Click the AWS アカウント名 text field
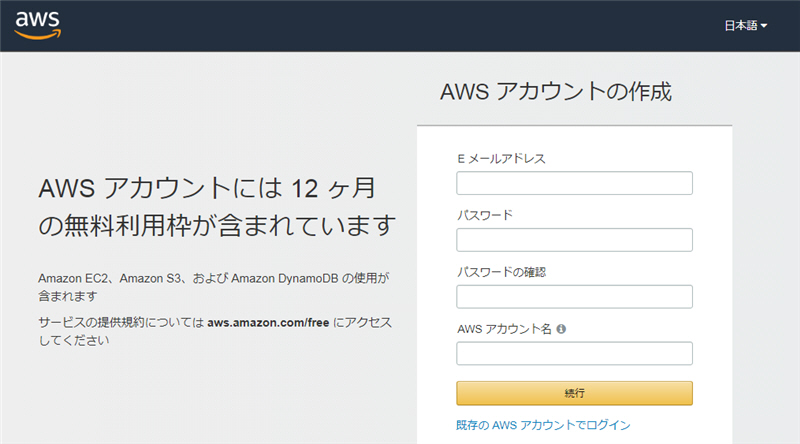 [x=574, y=353]
